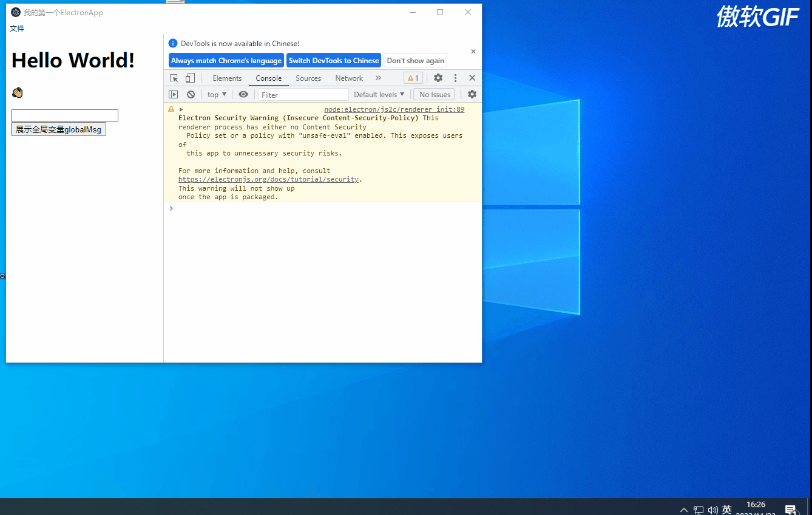Image resolution: width=812 pixels, height=515 pixels.
Task: Click the warning triangle beside Electron Security Warning
Action: 171,109
